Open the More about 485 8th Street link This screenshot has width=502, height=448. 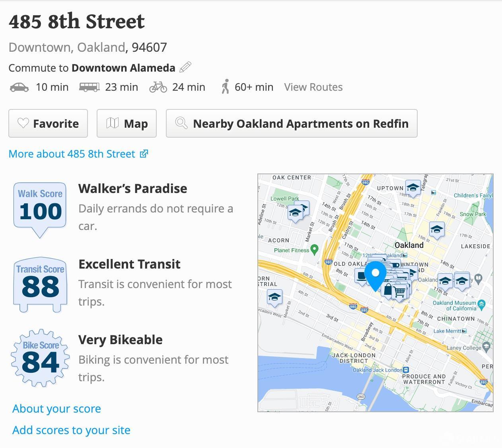tap(78, 154)
